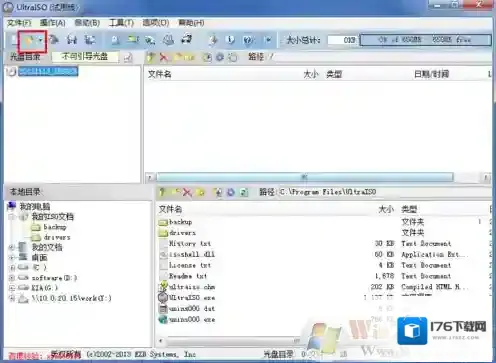This screenshot has height=363, width=496.
Task: Sort local file list by 文件名 column header
Action: pos(170,209)
